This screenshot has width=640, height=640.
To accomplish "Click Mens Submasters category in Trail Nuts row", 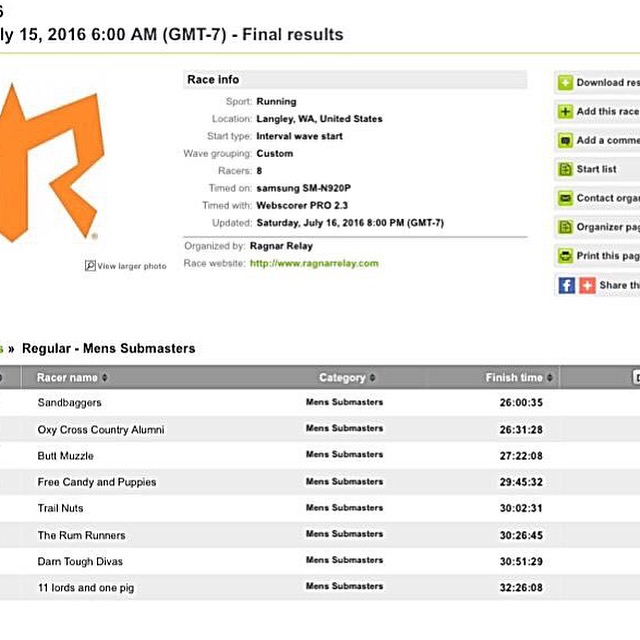I will click(344, 508).
